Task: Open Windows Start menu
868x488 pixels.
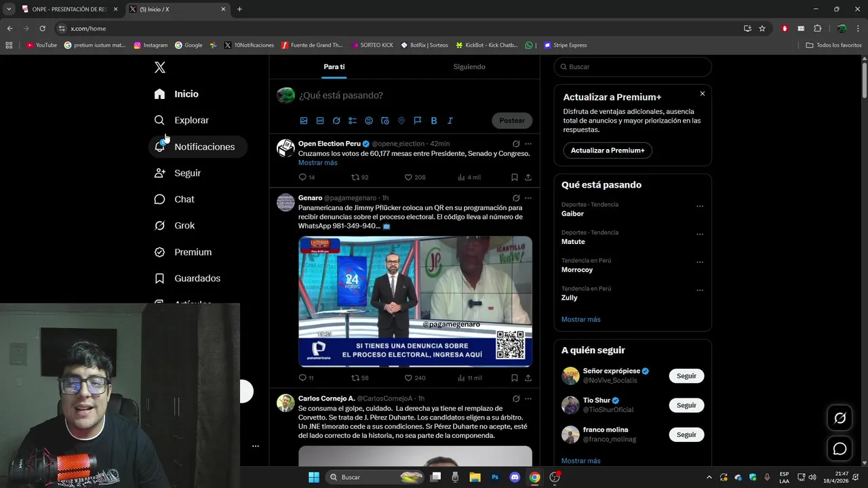Action: 314,477
